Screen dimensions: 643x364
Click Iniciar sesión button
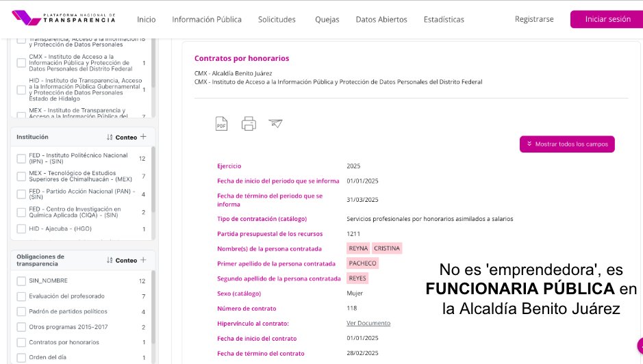pyautogui.click(x=607, y=19)
